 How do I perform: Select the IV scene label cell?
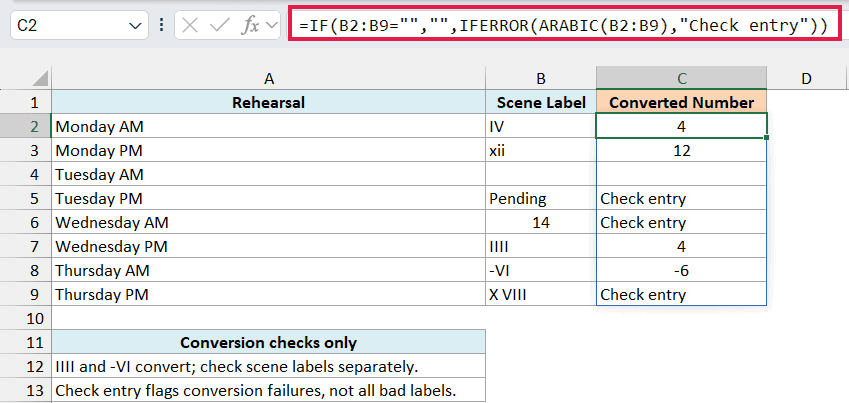[541, 126]
